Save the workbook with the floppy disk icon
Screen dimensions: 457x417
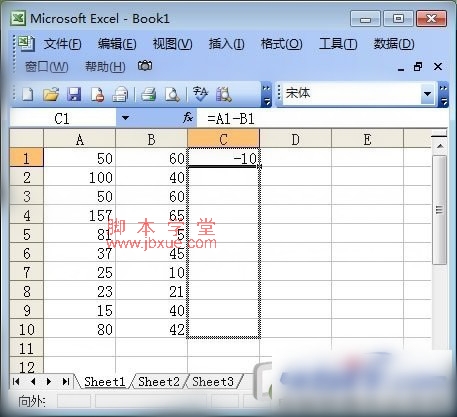[x=74, y=94]
